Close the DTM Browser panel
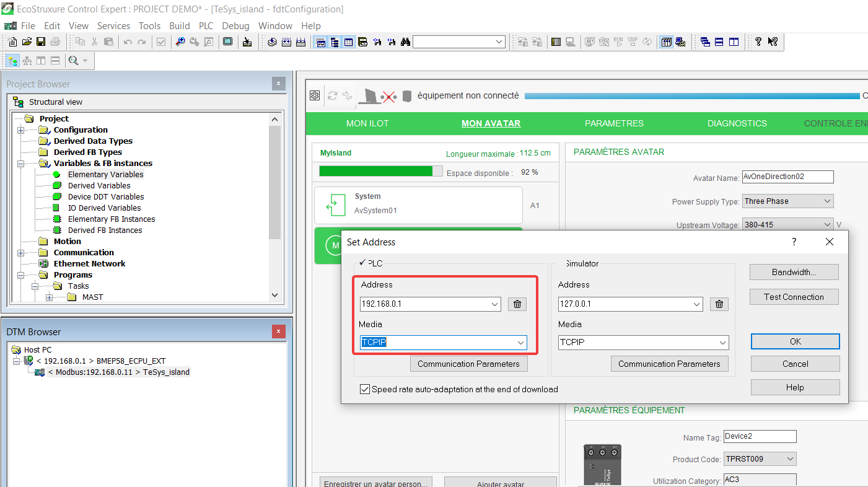868x487 pixels. 279,331
